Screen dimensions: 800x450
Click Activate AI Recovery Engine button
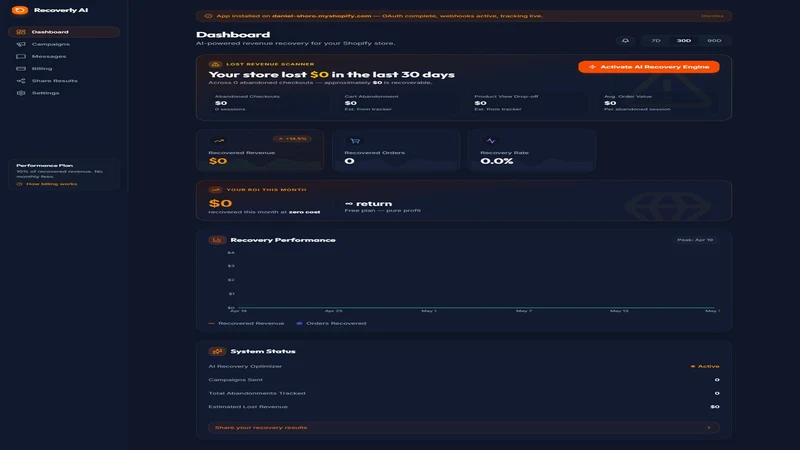pos(649,67)
